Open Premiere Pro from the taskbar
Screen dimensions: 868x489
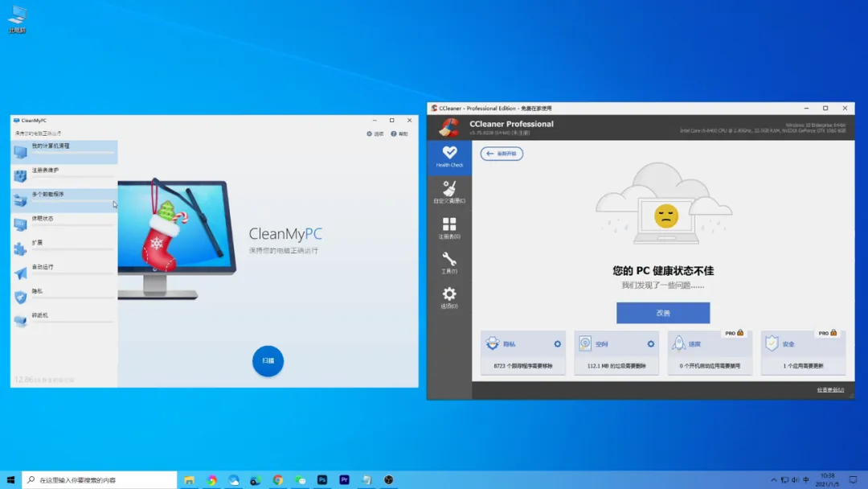point(344,479)
